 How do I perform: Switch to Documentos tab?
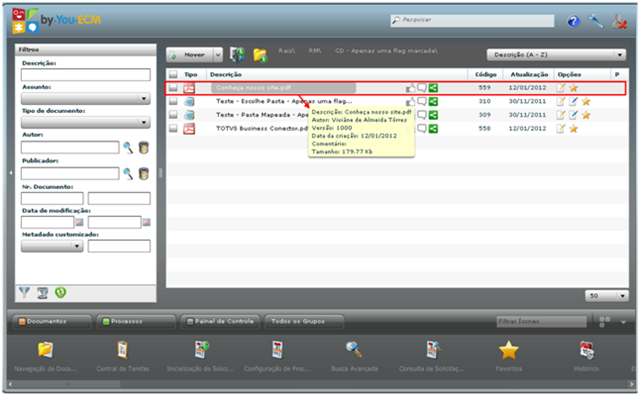pos(51,322)
